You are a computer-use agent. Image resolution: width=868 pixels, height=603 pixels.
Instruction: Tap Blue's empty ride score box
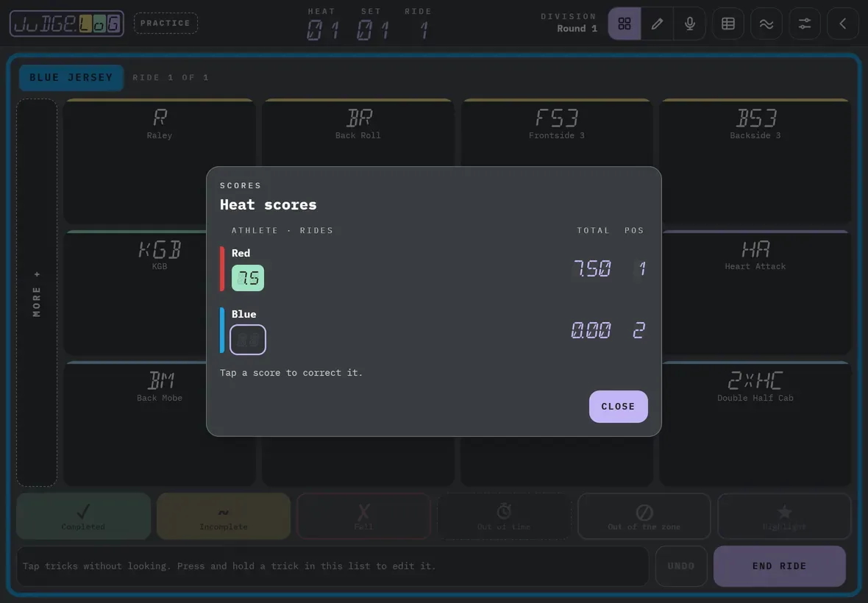pos(247,339)
